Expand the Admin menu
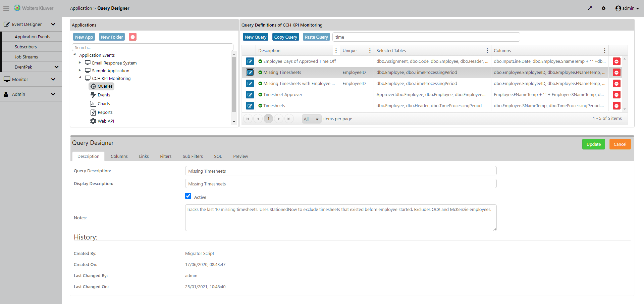Viewport: 644px width, 304px height. (31, 94)
